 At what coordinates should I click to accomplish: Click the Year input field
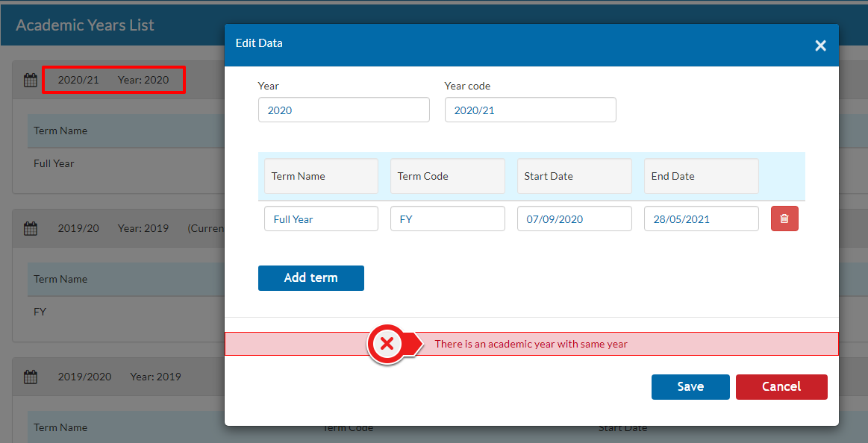343,110
